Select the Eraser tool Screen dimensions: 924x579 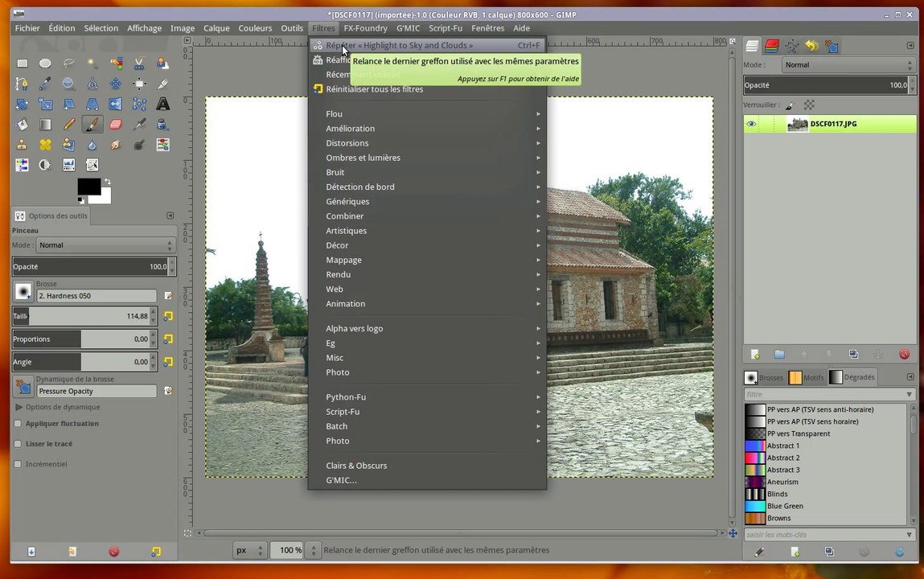pyautogui.click(x=116, y=125)
